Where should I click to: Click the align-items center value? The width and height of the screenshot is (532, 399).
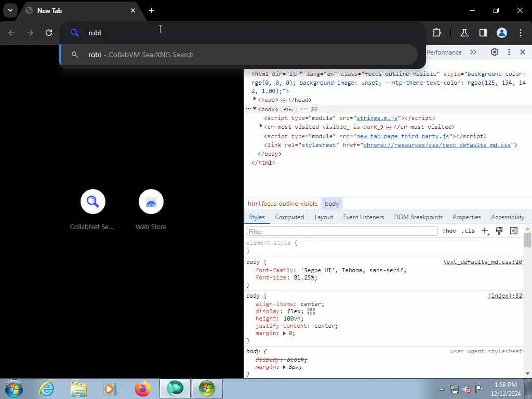[x=311, y=304]
